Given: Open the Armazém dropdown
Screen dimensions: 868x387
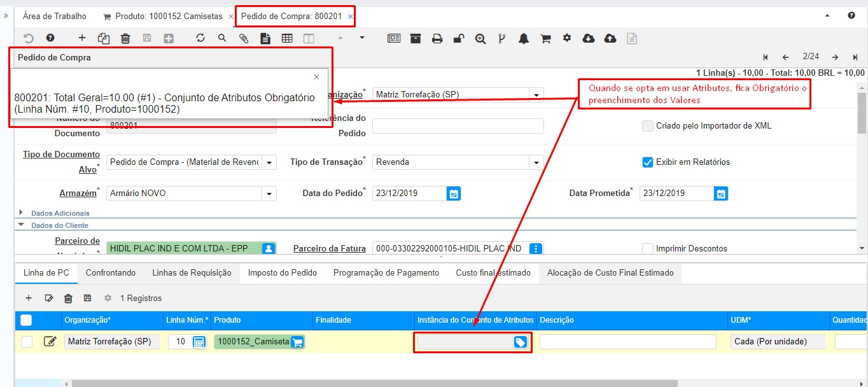Looking at the screenshot, I should (x=269, y=193).
